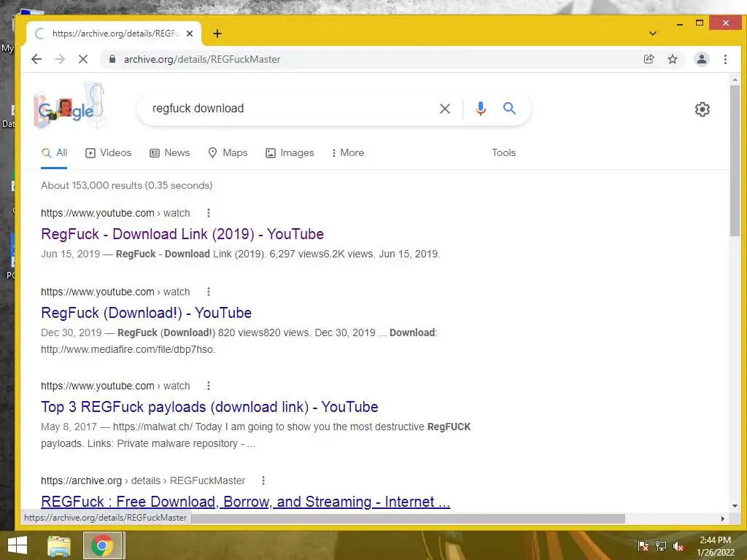Open network status tray icon

pos(661,546)
